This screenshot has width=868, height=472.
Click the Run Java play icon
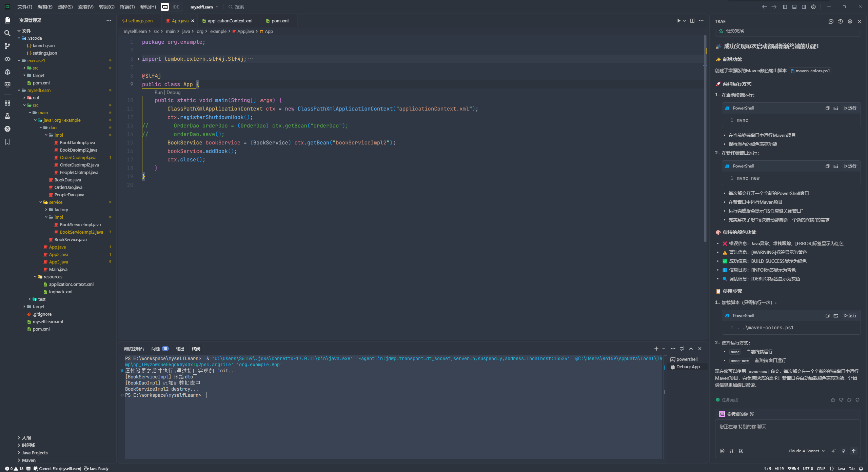pyautogui.click(x=678, y=21)
